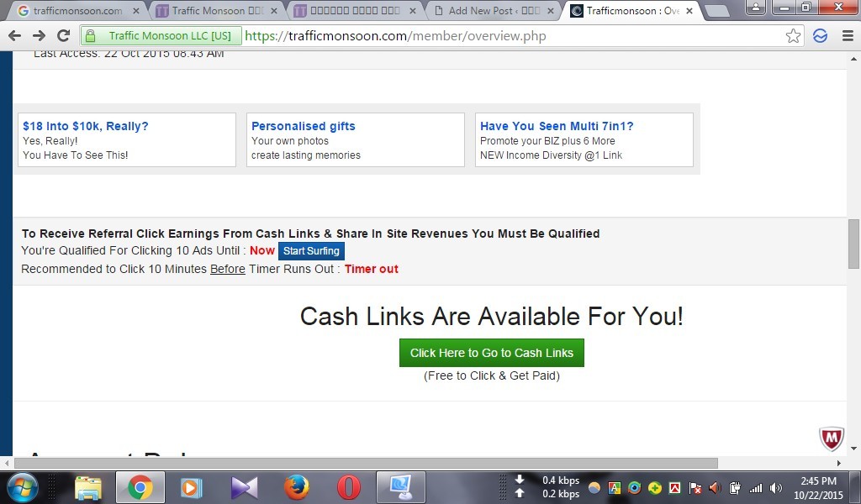Click the vertical scrollbar thumb
This screenshot has width=861, height=504.
coord(853,244)
